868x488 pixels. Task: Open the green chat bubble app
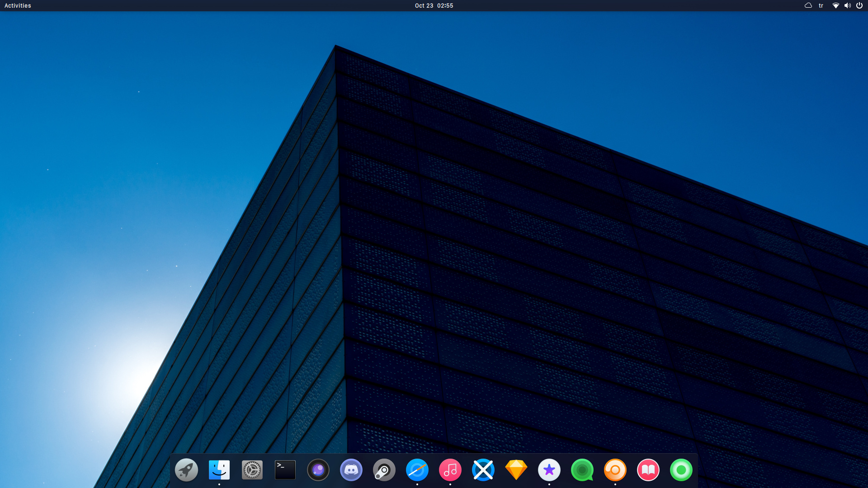point(582,470)
